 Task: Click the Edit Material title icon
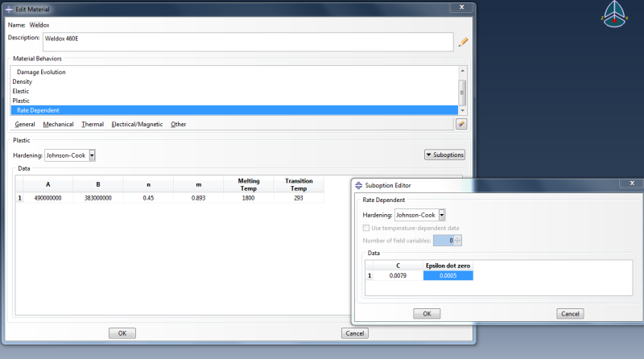9,9
